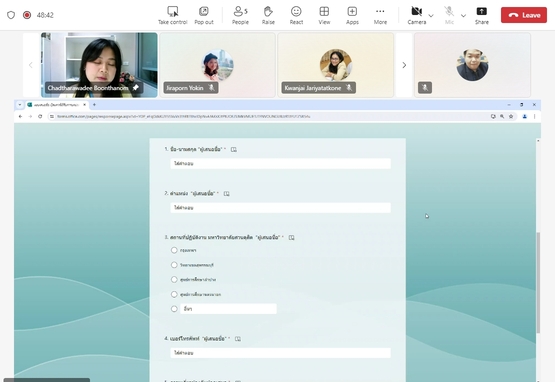Click the Share screen icon
Screen dimensions: 555x382
click(481, 15)
